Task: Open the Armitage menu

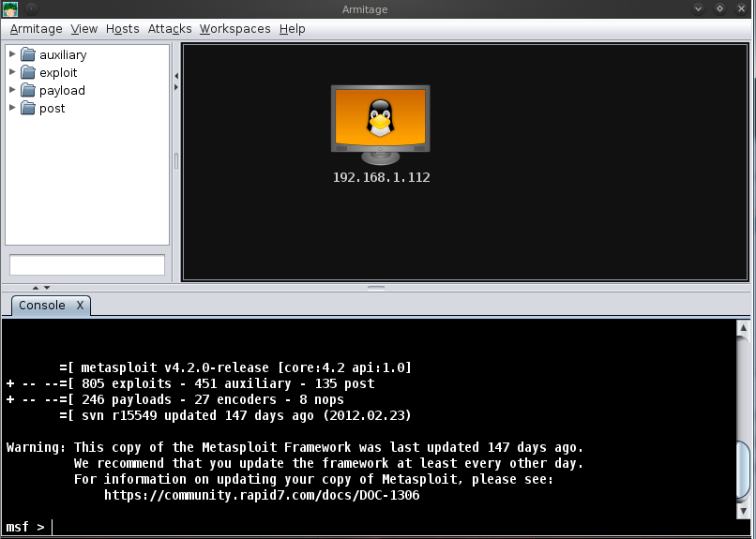Action: 37,29
